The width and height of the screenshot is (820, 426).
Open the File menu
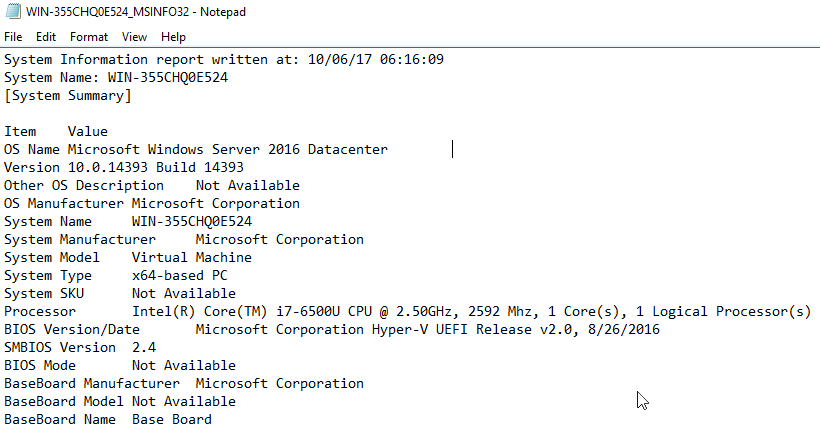tap(13, 37)
